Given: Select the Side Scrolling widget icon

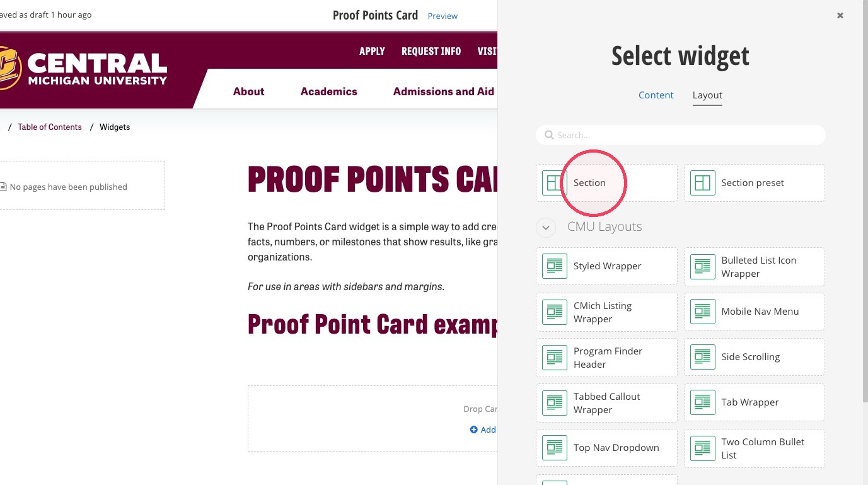Looking at the screenshot, I should [703, 357].
